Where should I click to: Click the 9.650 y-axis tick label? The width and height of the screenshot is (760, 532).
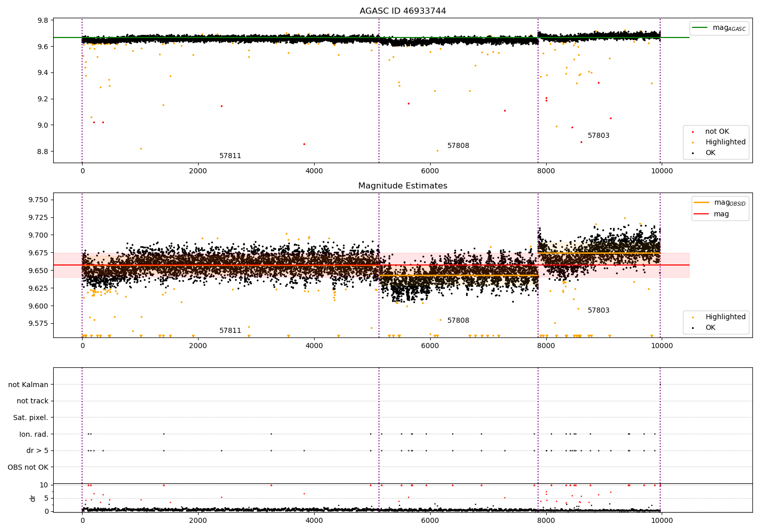point(39,271)
